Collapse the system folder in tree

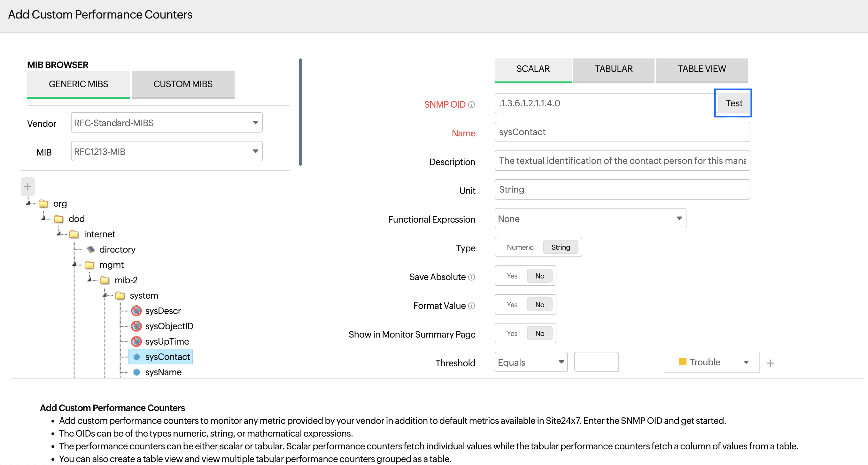105,295
